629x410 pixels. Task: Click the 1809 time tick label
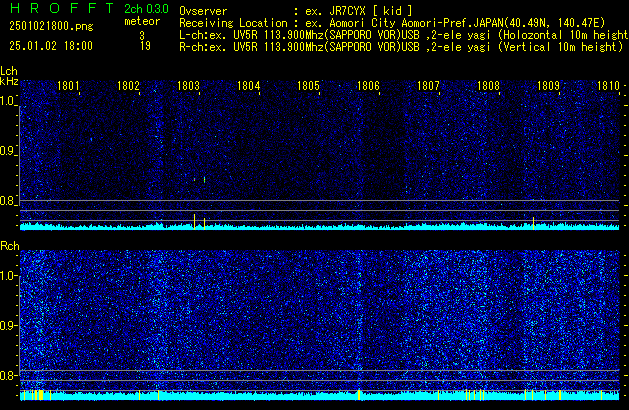click(x=548, y=86)
